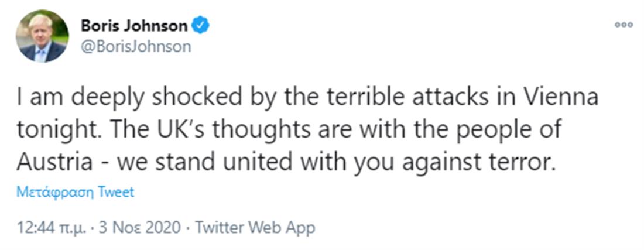
Task: Open the Twitter Web App source link
Action: point(255,228)
